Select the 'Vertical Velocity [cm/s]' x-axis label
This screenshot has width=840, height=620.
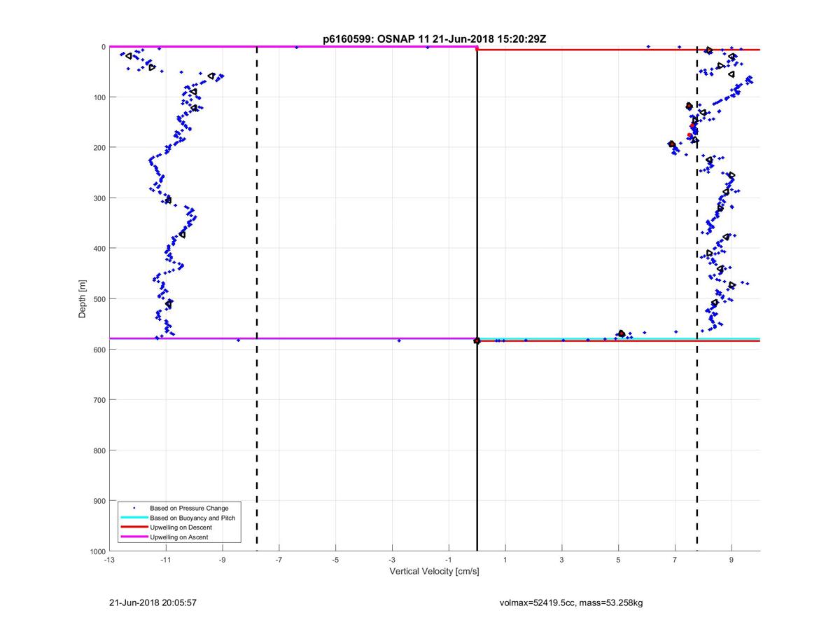pyautogui.click(x=434, y=572)
